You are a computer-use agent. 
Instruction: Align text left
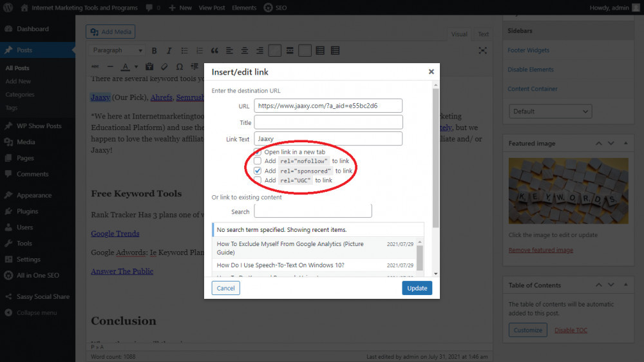pos(230,50)
